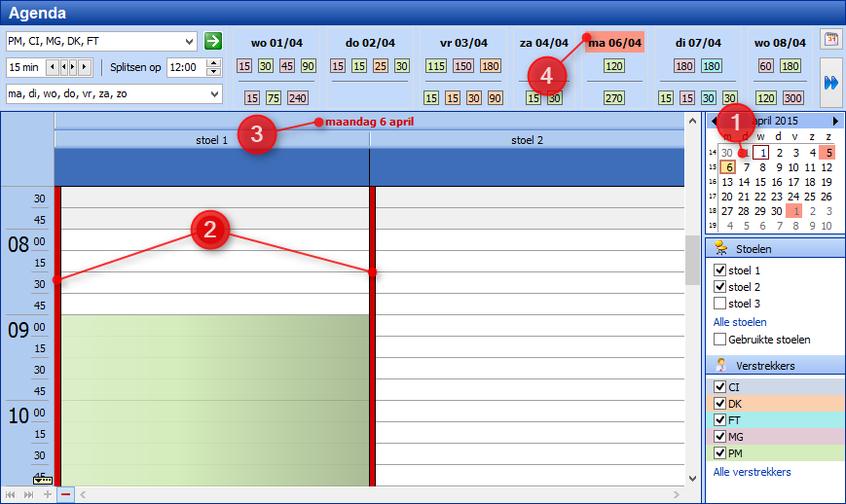Image resolution: width=846 pixels, height=504 pixels.
Task: Go to next month in mini calendar
Action: pyautogui.click(x=834, y=121)
